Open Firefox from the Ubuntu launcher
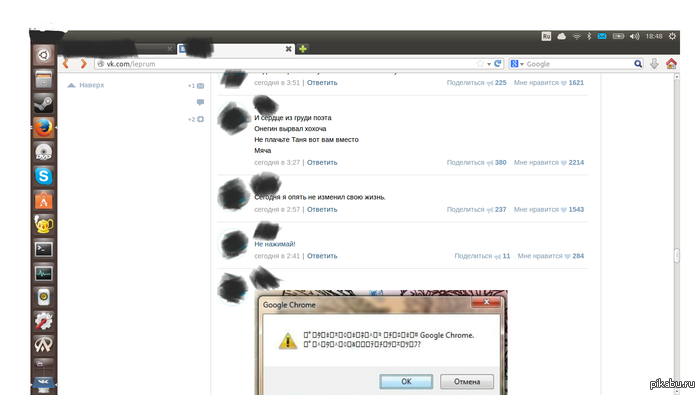 pos(43,128)
